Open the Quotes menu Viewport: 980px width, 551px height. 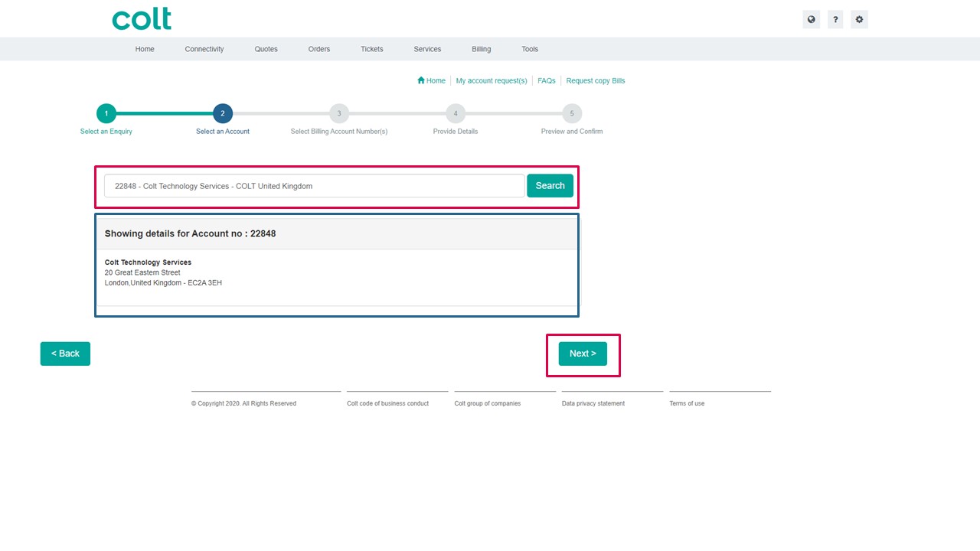point(266,49)
